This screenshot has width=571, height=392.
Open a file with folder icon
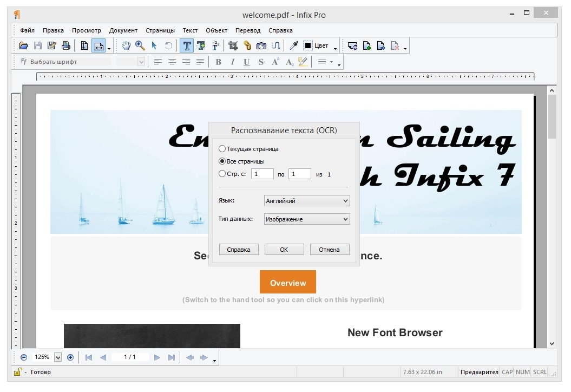24,46
